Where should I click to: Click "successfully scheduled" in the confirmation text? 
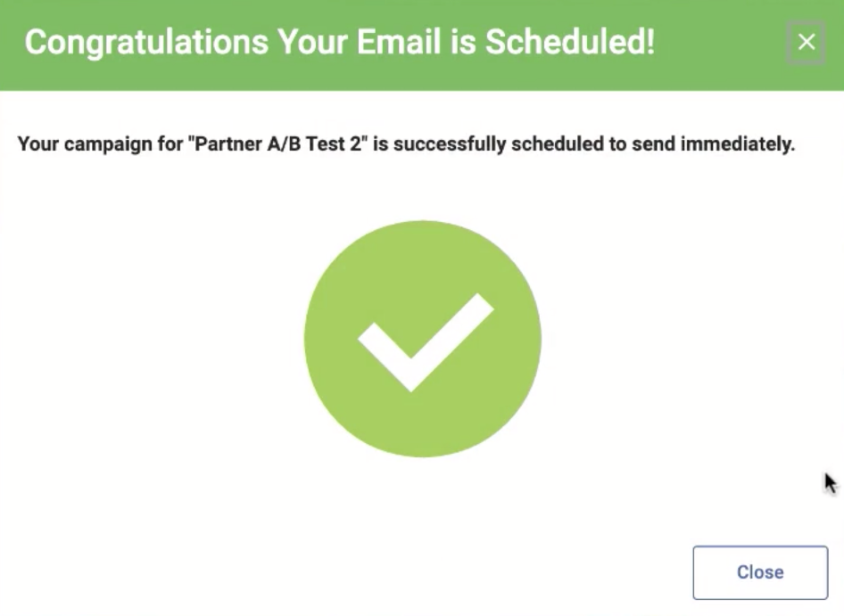coord(499,144)
